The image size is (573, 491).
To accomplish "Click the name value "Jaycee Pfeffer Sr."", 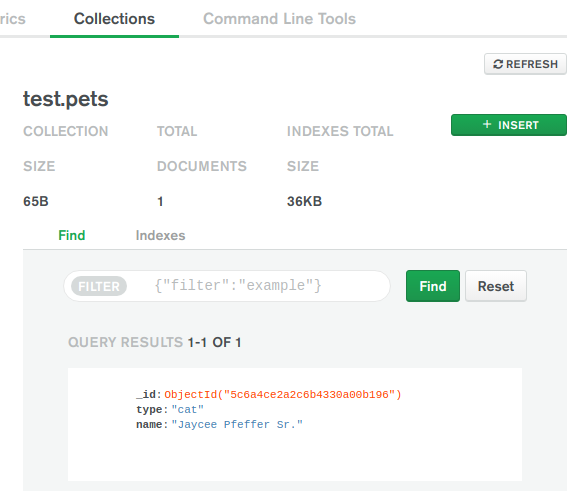I will tap(237, 425).
